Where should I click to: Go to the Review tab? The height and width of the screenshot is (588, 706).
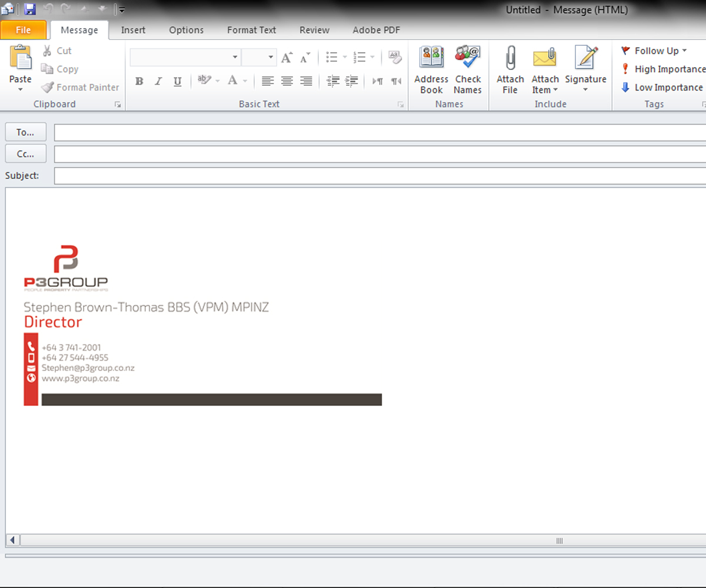coord(315,30)
